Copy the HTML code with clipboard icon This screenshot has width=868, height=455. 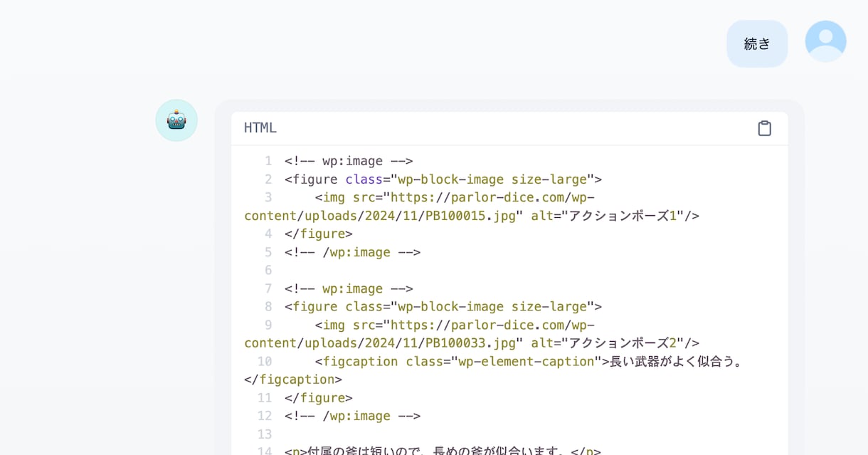[764, 128]
